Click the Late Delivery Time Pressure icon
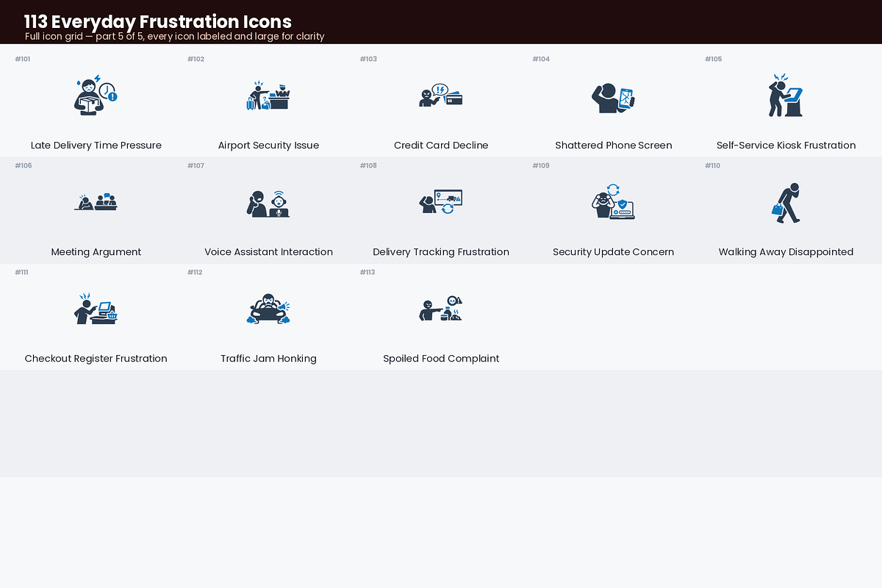The width and height of the screenshot is (882, 588). 96,96
